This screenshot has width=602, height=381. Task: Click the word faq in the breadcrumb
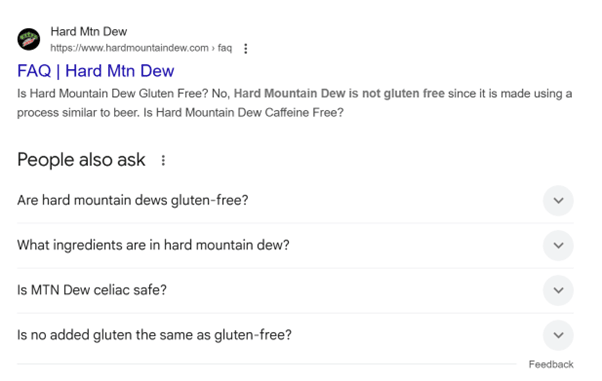click(225, 48)
